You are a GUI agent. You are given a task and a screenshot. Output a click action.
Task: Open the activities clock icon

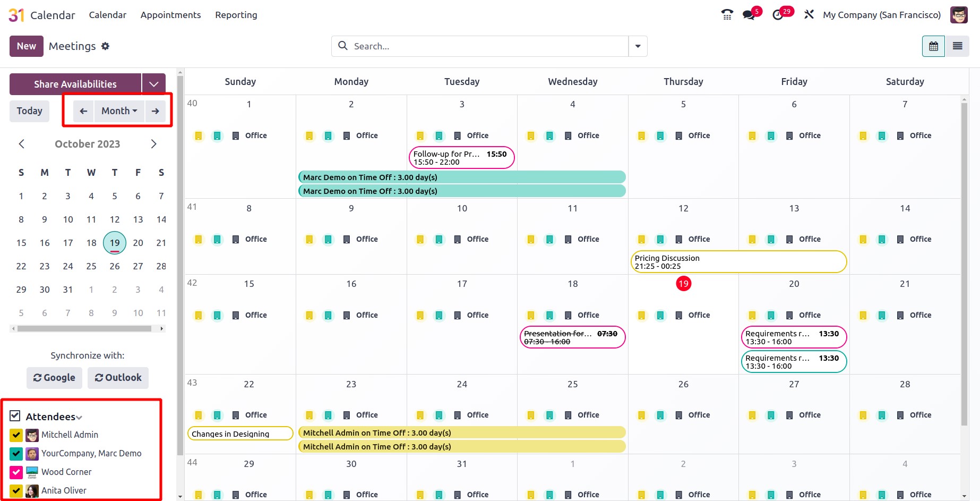point(778,15)
